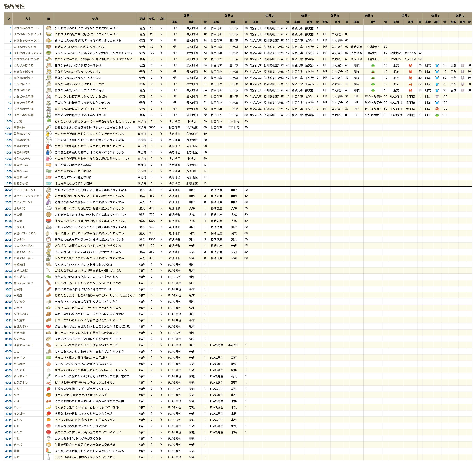The height and width of the screenshot is (464, 476).
Task: Select the とうがらし chili pepper icon
Action: [x=49, y=382]
